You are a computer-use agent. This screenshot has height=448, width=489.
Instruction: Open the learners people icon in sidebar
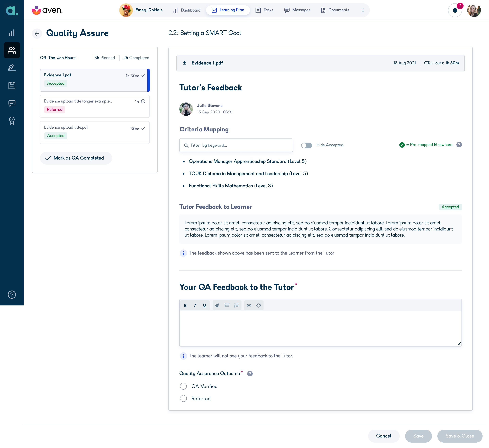pyautogui.click(x=12, y=50)
